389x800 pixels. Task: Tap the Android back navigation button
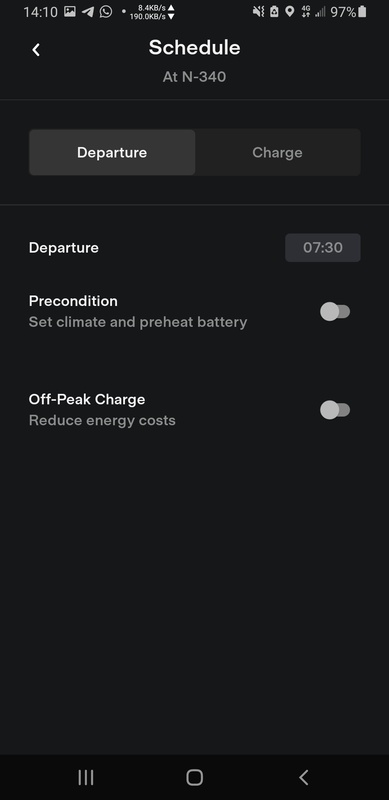(303, 777)
